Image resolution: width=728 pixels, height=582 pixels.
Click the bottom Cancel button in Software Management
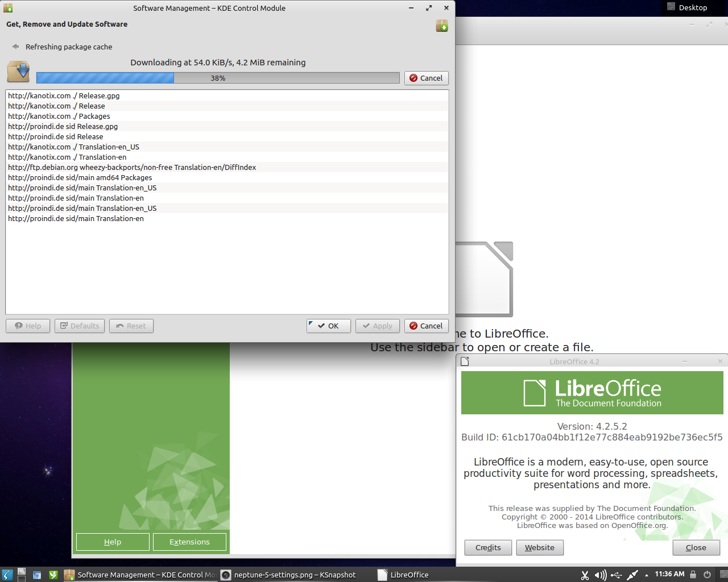pyautogui.click(x=427, y=326)
